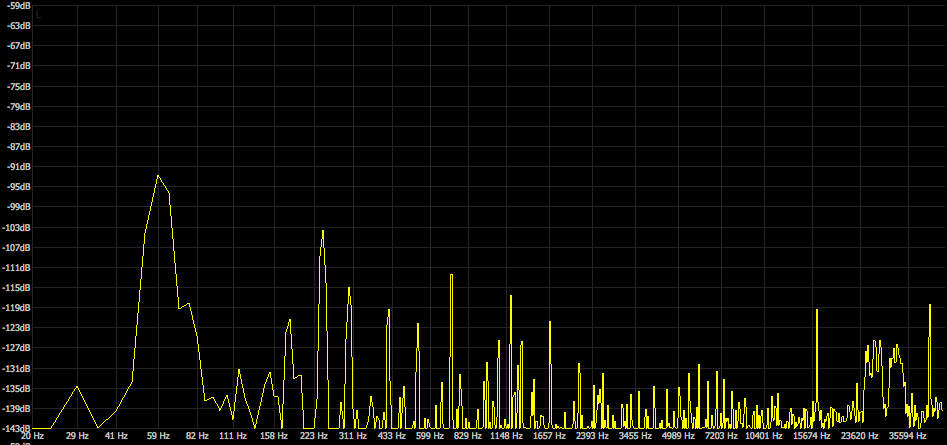Screen dimensions: 947x445
Task: Select the -91dB axis label
Action: tap(17, 167)
